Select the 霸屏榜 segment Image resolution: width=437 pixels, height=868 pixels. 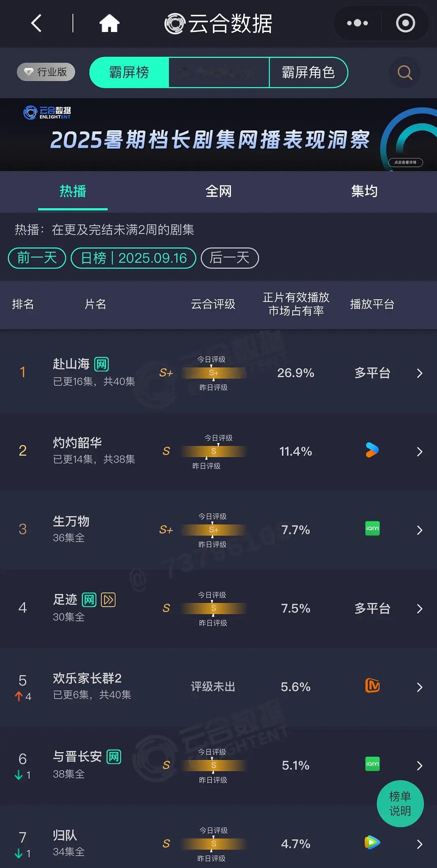pos(129,73)
